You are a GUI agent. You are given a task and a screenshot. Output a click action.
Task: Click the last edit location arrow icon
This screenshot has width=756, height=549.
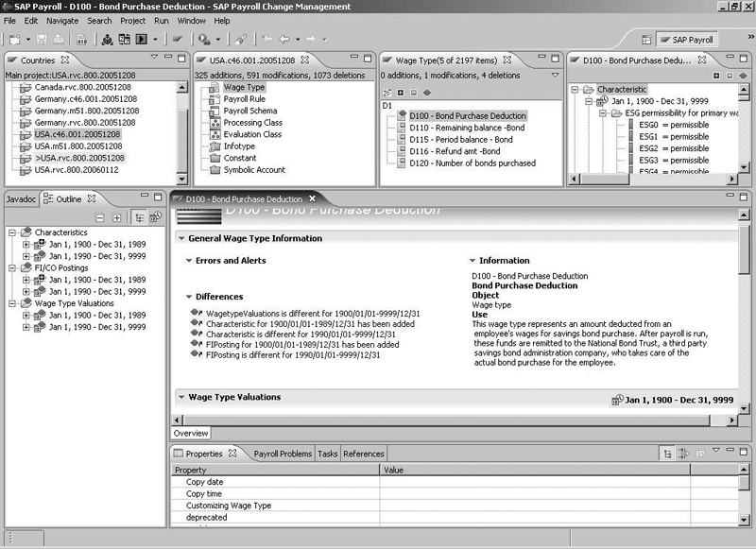click(x=266, y=39)
